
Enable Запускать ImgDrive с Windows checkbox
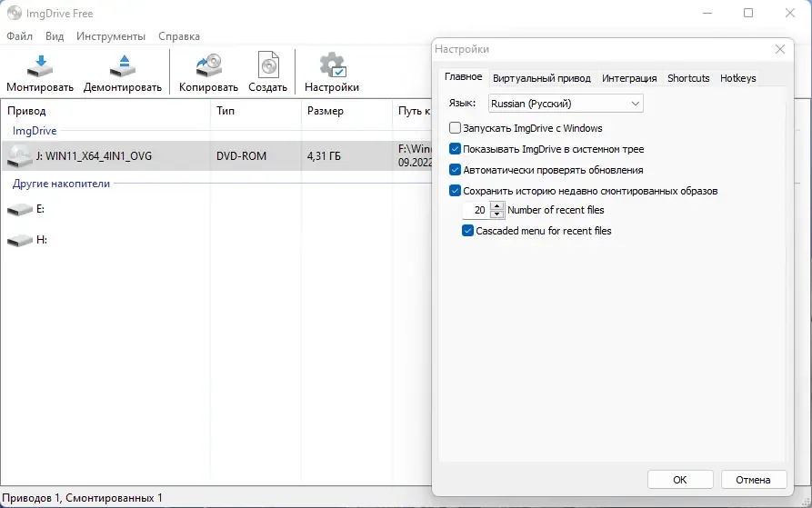tap(455, 128)
